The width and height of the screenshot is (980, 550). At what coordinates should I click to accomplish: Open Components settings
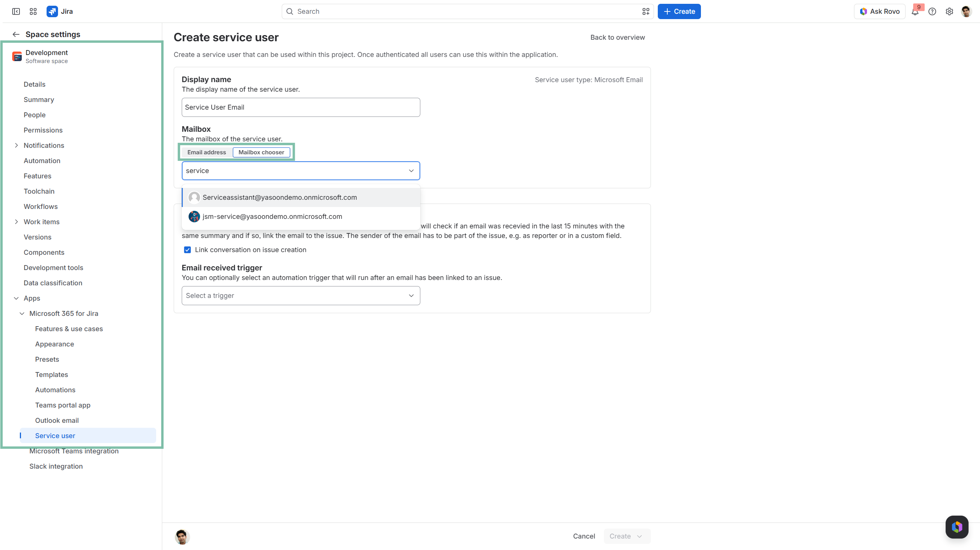tap(44, 252)
